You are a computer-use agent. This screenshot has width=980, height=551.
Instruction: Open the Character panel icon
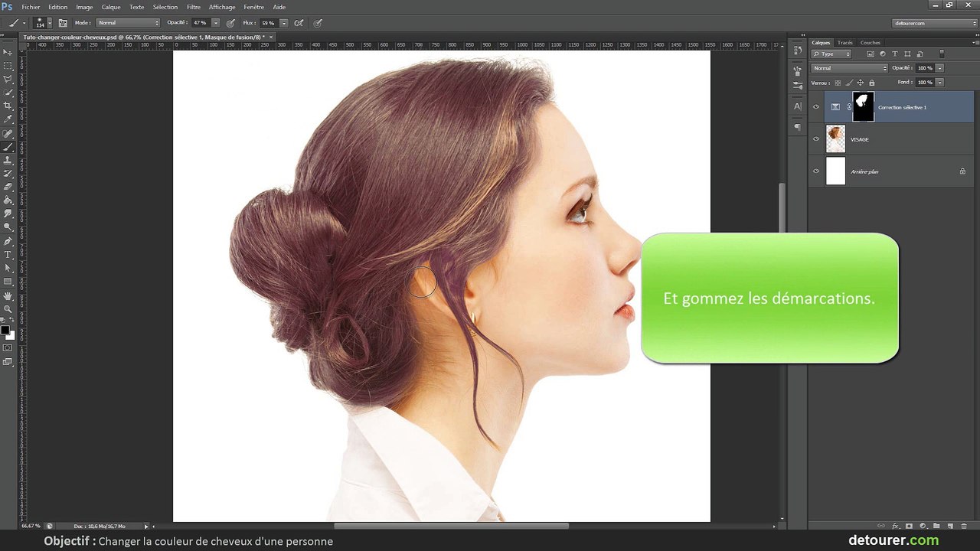pos(798,106)
